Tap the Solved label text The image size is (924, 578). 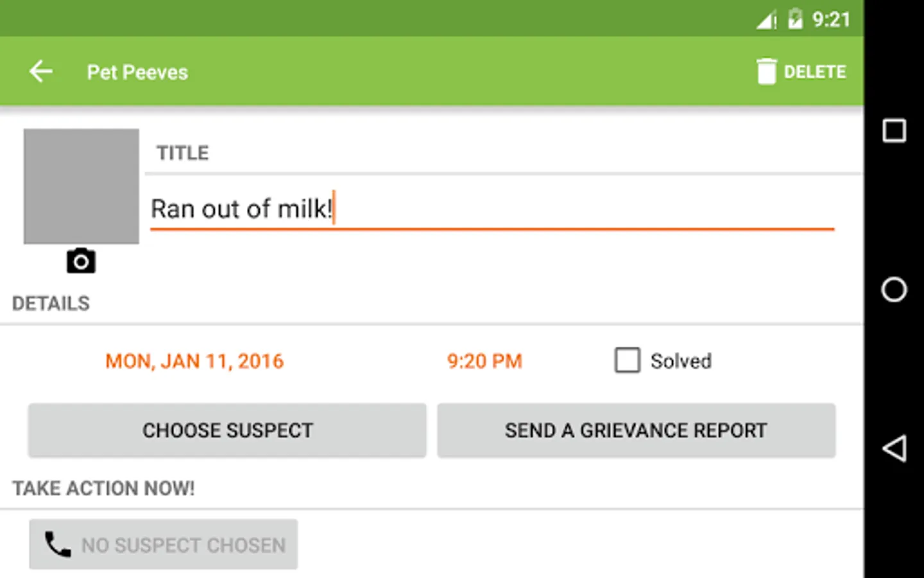coord(681,361)
